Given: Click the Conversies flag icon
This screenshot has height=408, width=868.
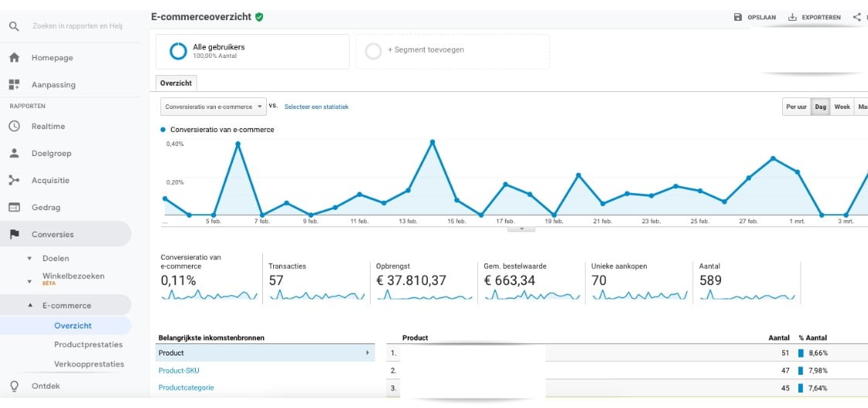Looking at the screenshot, I should 15,234.
